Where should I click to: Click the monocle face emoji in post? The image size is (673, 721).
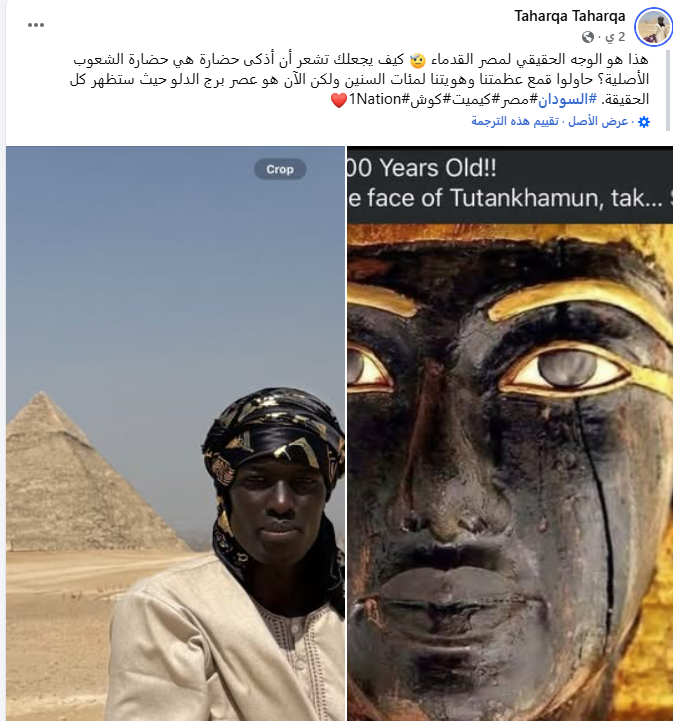[417, 60]
